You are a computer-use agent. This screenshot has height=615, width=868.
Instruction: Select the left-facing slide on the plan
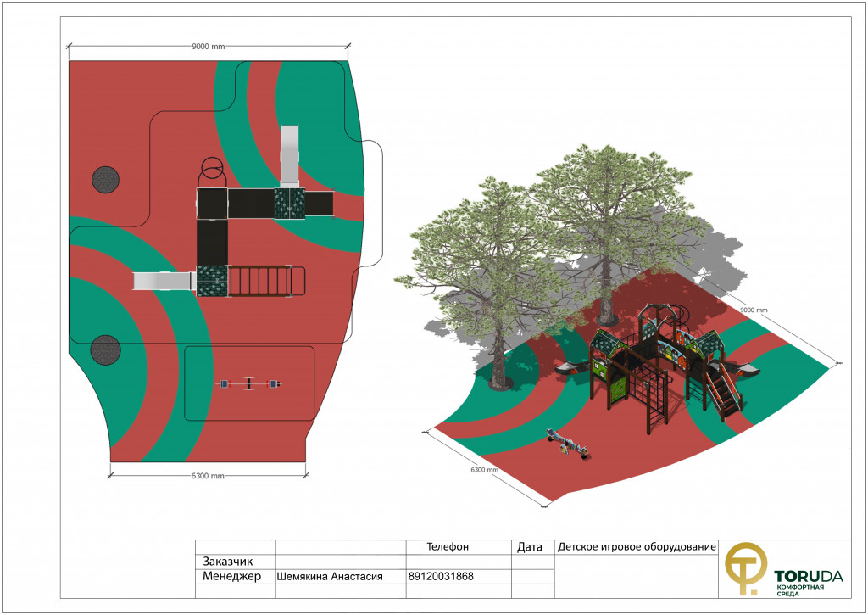point(164,281)
